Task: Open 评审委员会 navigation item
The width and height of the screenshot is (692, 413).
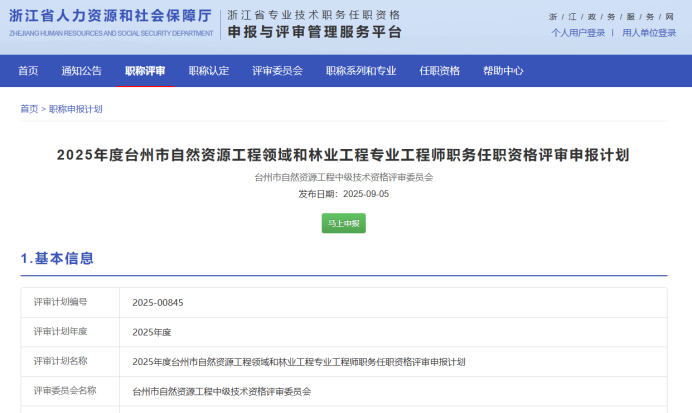Action: pyautogui.click(x=277, y=71)
